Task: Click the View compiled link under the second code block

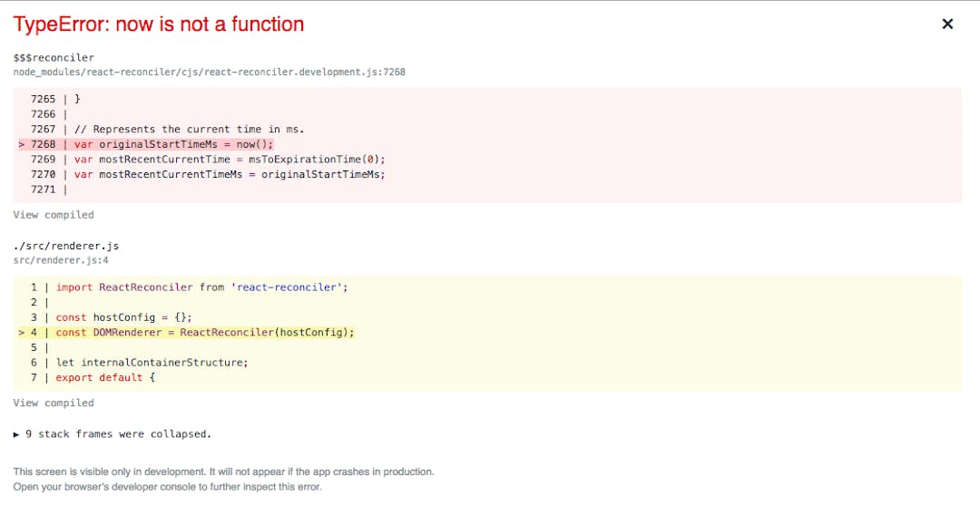Action: coord(53,403)
